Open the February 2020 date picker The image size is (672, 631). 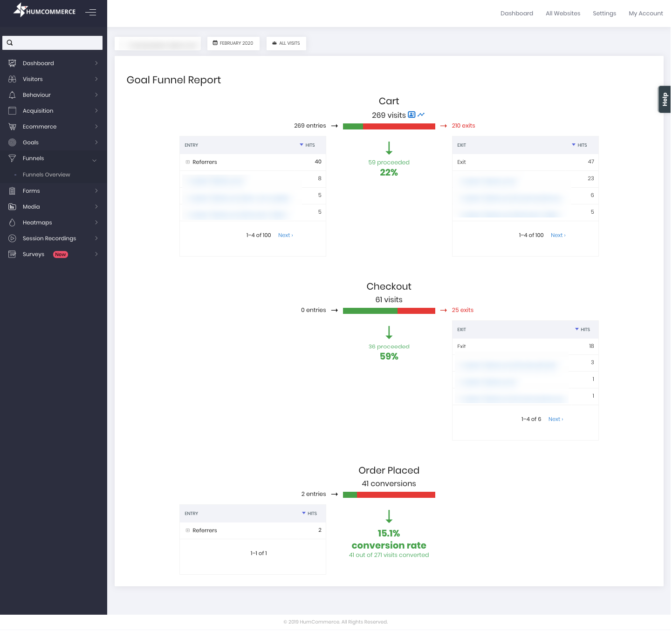tap(233, 43)
